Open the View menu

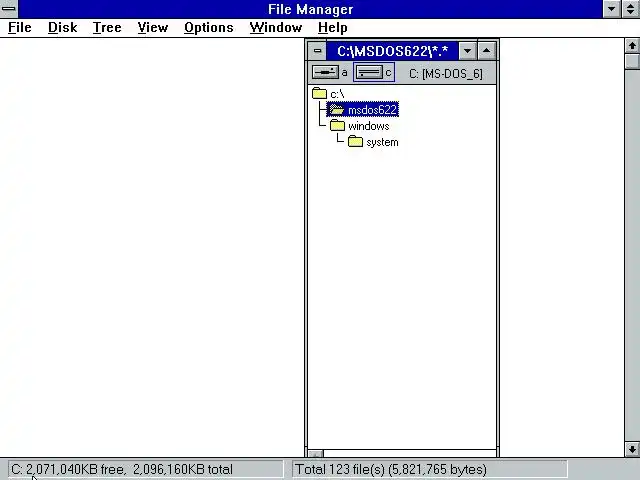tap(153, 28)
